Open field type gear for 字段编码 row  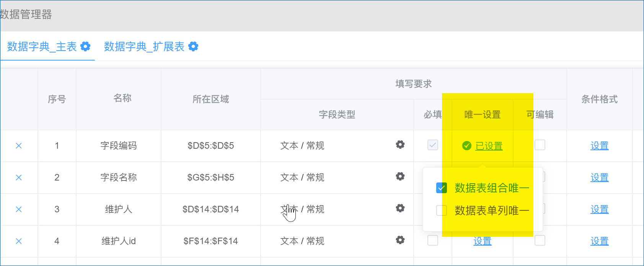pyautogui.click(x=400, y=144)
